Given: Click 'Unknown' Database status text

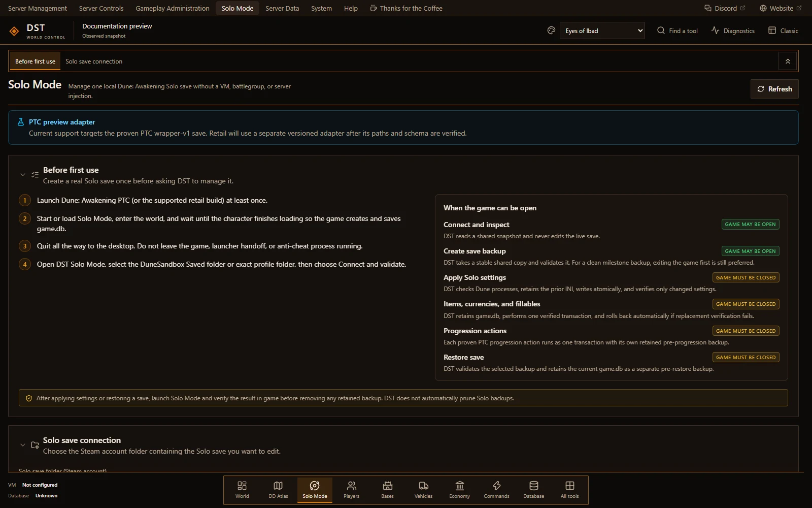Looking at the screenshot, I should tap(46, 496).
